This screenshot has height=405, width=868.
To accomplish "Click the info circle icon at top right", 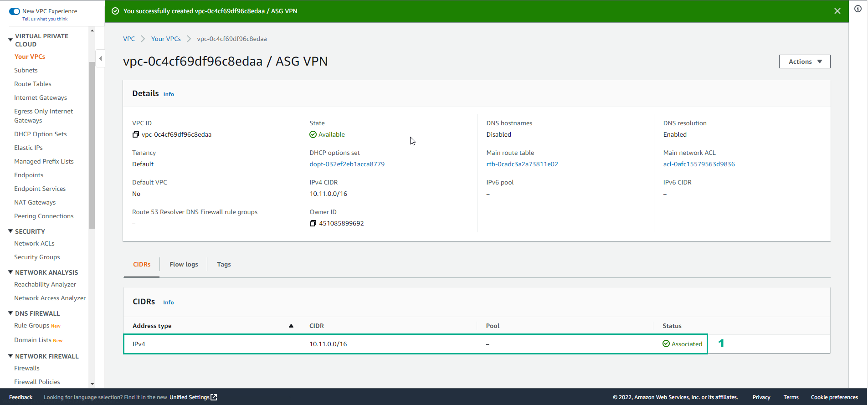I will click(858, 9).
